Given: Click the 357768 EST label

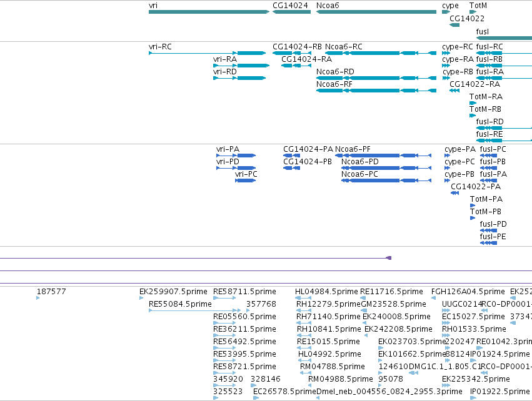Looking at the screenshot, I should coord(261,304).
